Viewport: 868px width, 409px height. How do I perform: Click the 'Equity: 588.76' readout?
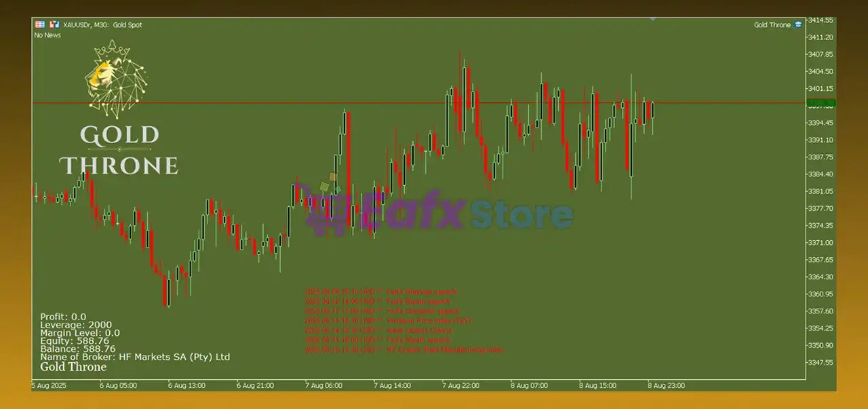[x=75, y=341]
